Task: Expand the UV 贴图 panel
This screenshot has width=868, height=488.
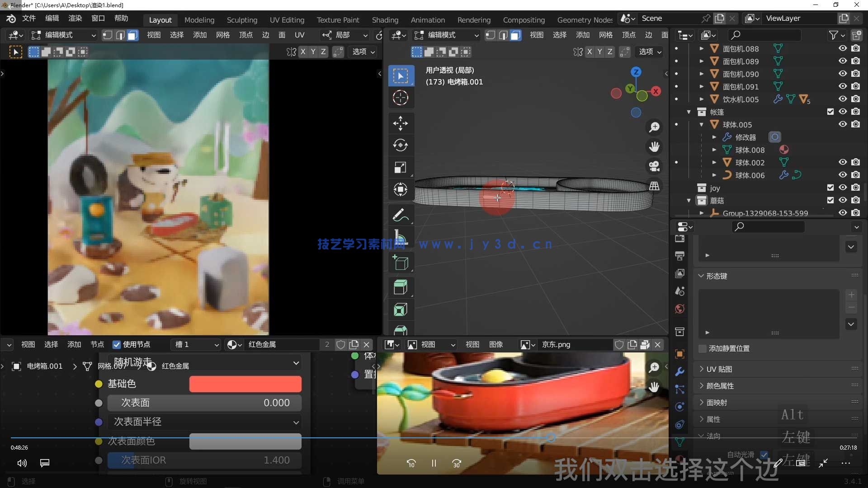Action: [719, 369]
